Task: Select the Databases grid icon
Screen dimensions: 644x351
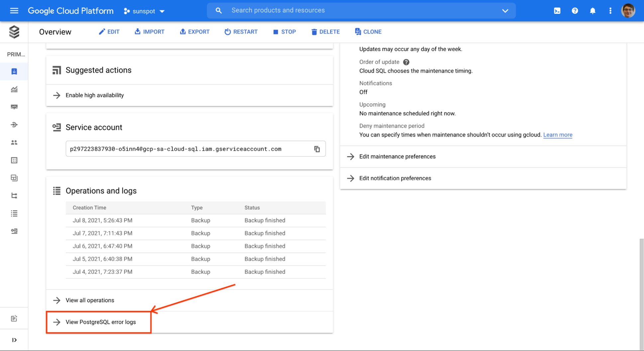Action: 14,160
